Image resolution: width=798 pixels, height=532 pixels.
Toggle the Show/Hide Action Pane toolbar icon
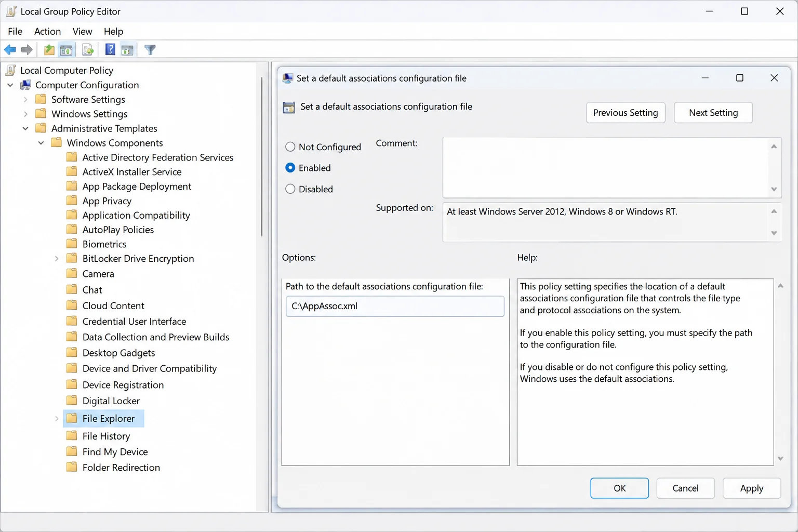point(127,50)
